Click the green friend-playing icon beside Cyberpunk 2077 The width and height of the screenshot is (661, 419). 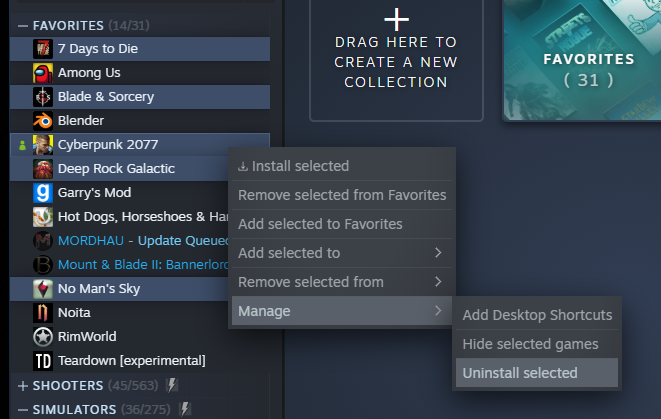(x=22, y=145)
